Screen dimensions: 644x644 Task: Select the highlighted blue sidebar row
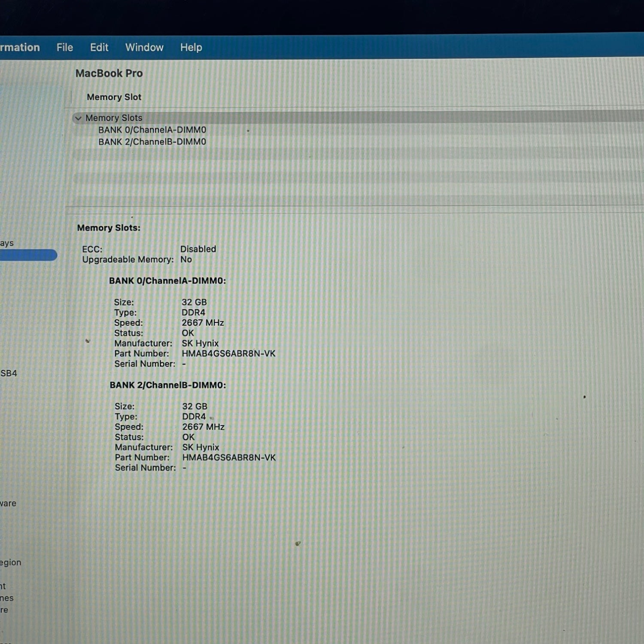(28, 255)
